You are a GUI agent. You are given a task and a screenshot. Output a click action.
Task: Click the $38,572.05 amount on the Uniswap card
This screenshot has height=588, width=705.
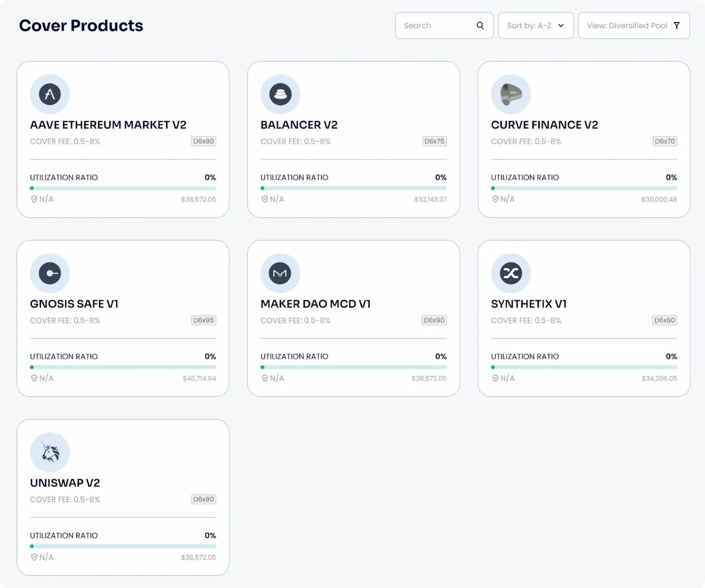[198, 558]
